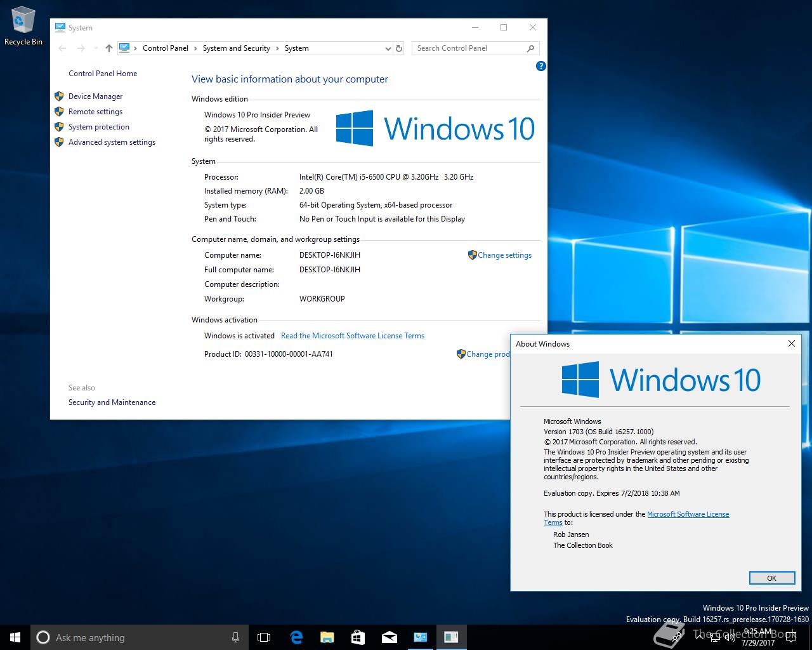Open Control Panel Home link
812x650 pixels.
click(103, 74)
